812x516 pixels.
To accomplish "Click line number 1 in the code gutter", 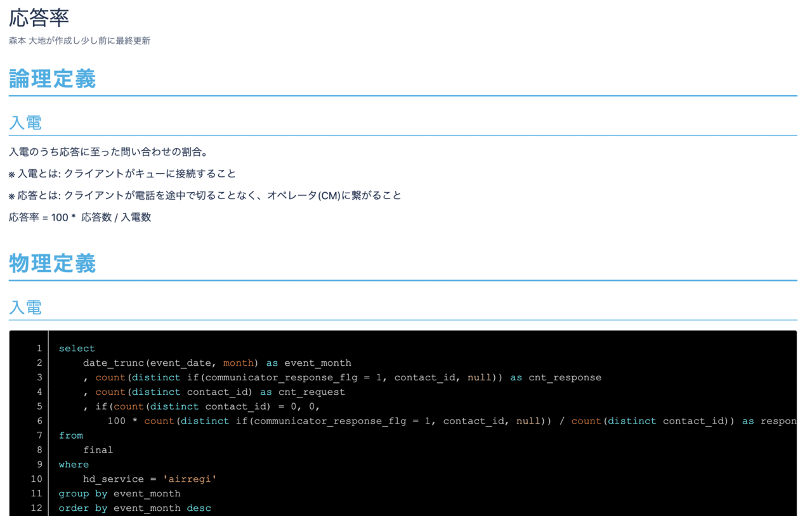I will point(39,349).
